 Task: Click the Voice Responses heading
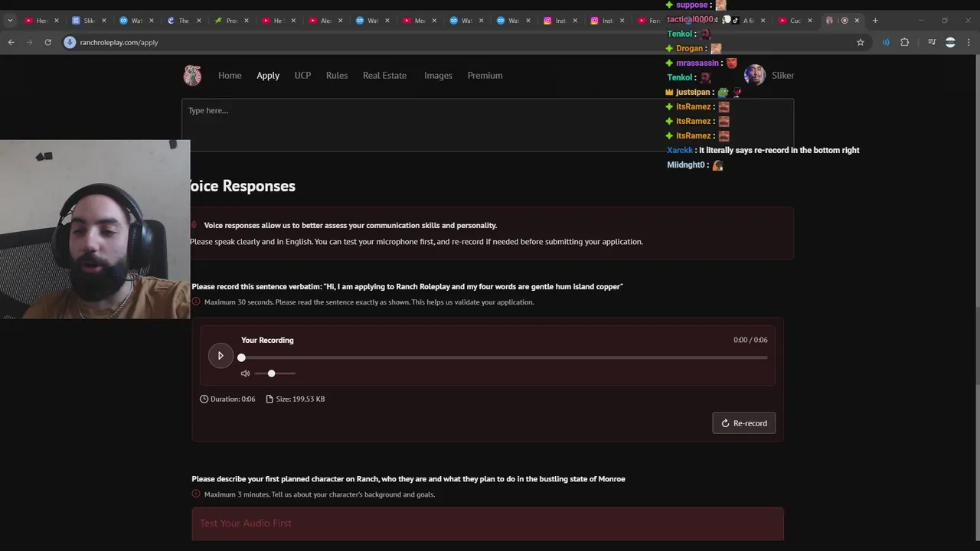pyautogui.click(x=242, y=186)
